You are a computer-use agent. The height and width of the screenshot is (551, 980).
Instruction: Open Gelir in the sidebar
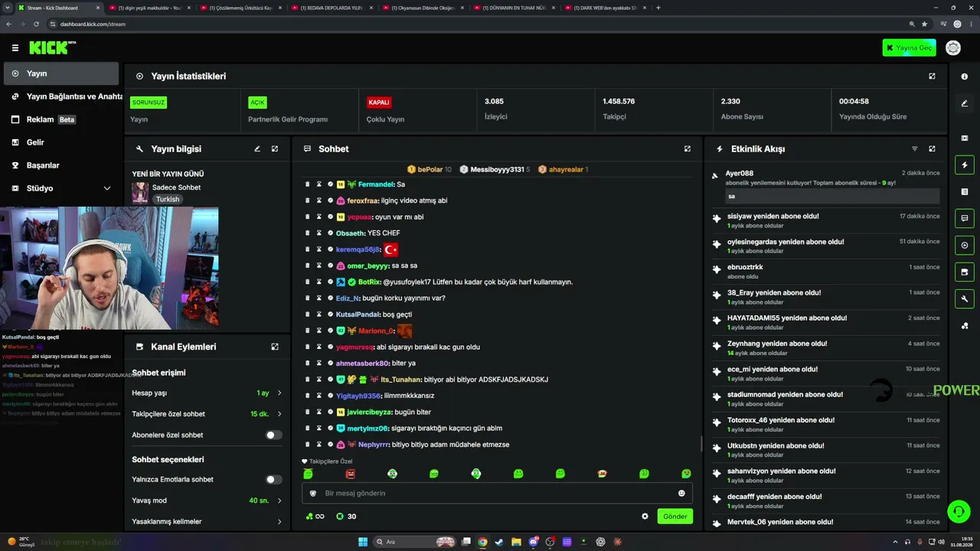coord(61,142)
